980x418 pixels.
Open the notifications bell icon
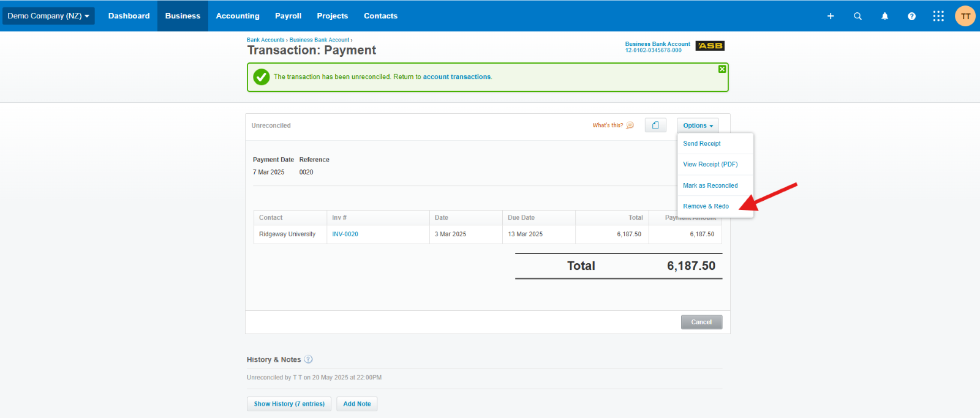click(884, 16)
